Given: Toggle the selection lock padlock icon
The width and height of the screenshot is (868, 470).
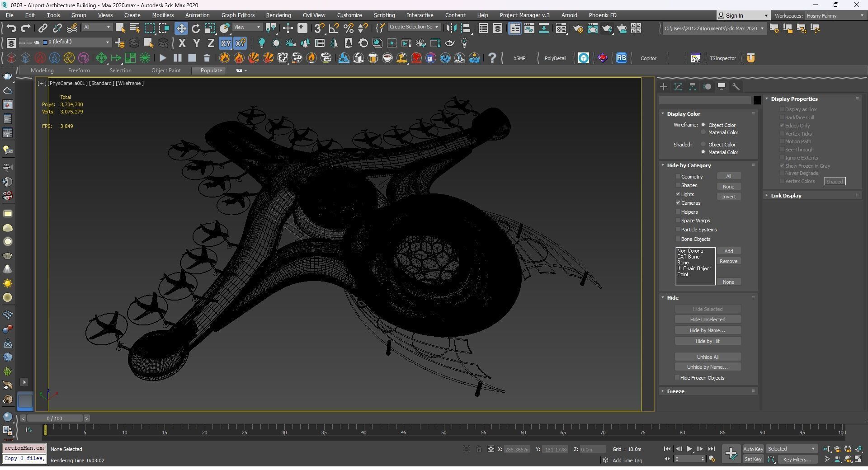Looking at the screenshot, I should click(x=478, y=449).
